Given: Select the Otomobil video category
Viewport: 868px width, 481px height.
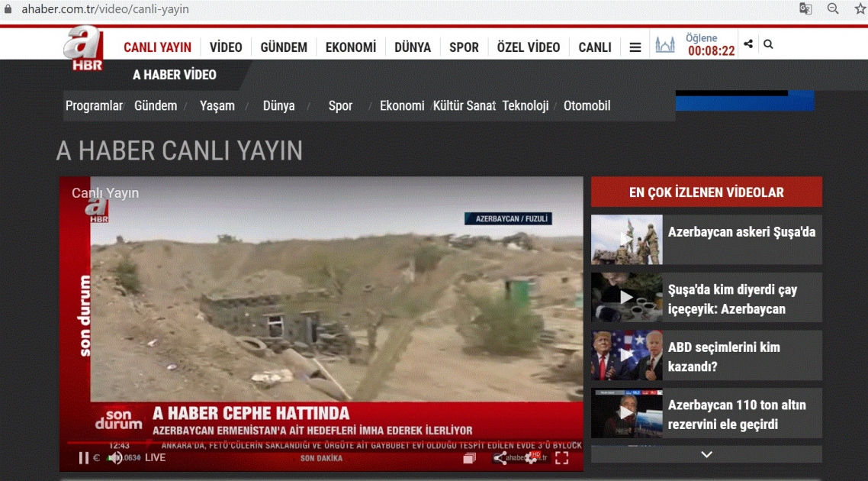Looking at the screenshot, I should point(587,106).
